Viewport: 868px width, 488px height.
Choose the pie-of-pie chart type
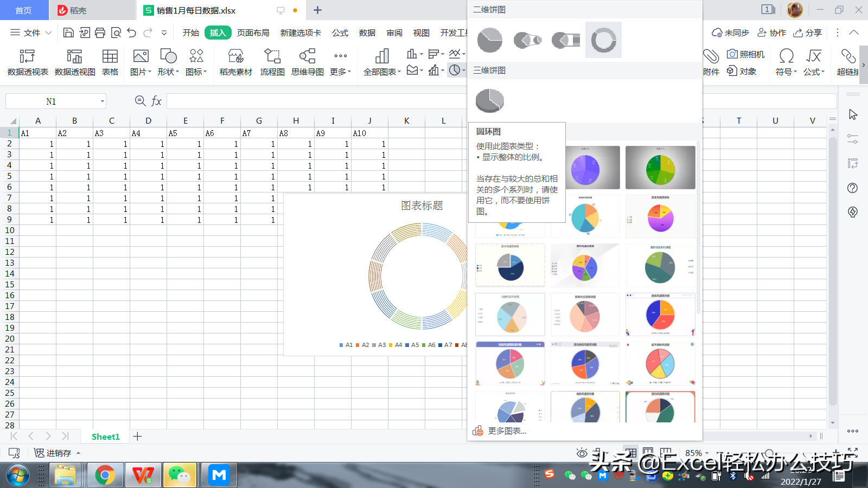528,40
